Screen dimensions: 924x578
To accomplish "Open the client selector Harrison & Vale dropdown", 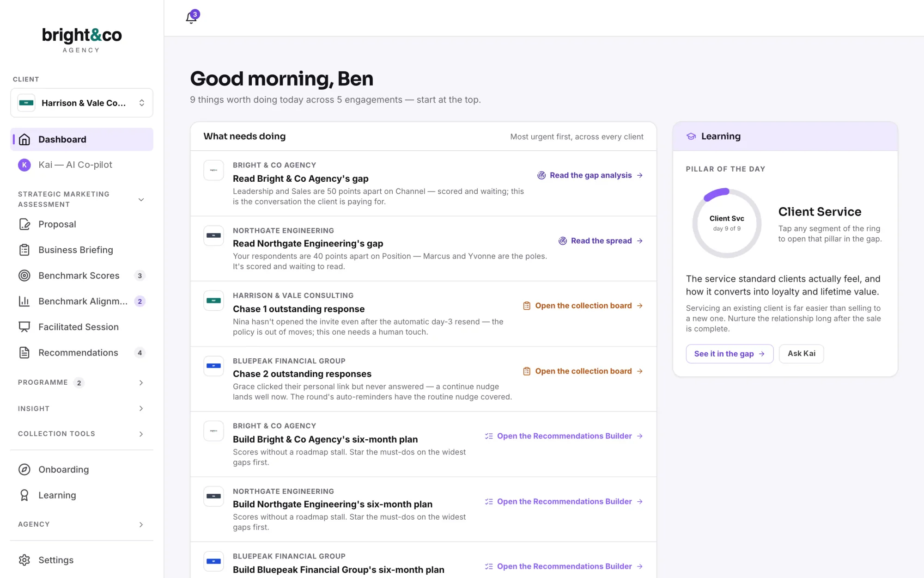I will (x=82, y=103).
